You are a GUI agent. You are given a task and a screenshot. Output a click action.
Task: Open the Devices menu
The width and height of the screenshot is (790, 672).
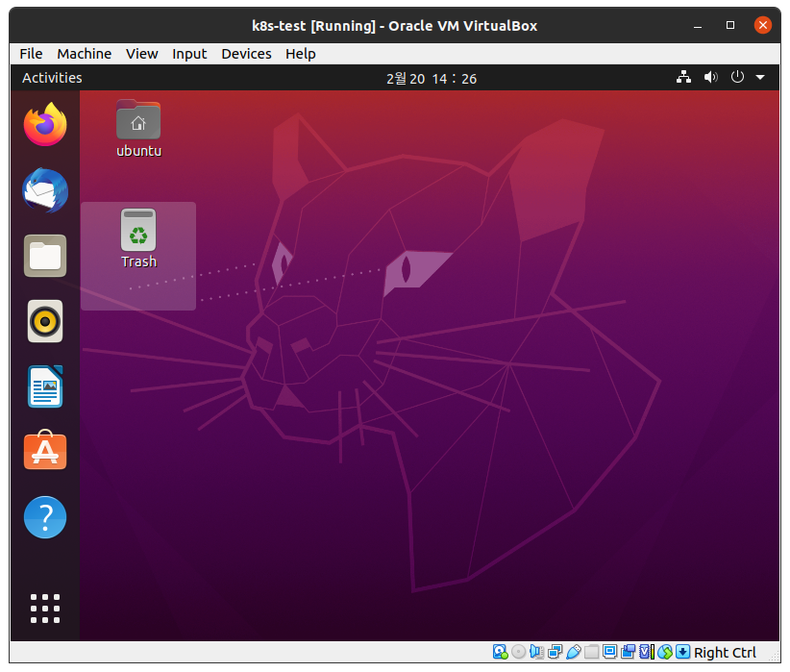click(x=246, y=54)
